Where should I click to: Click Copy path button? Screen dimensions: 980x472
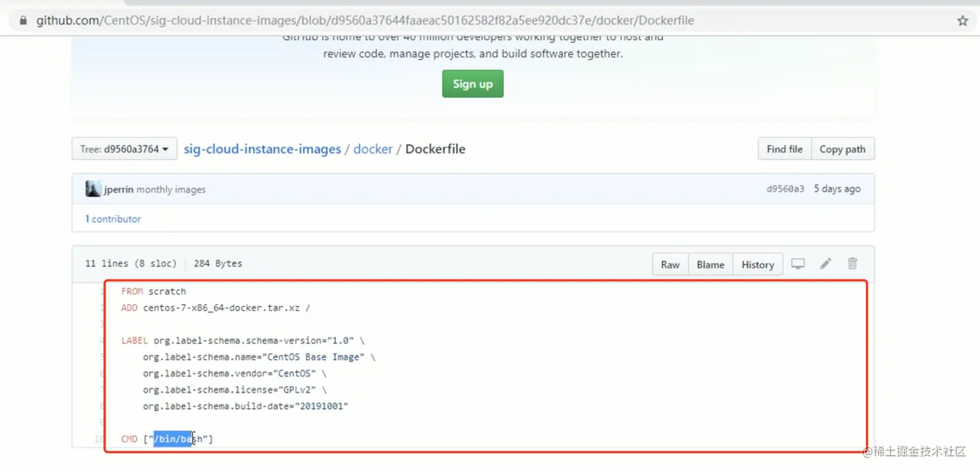842,149
